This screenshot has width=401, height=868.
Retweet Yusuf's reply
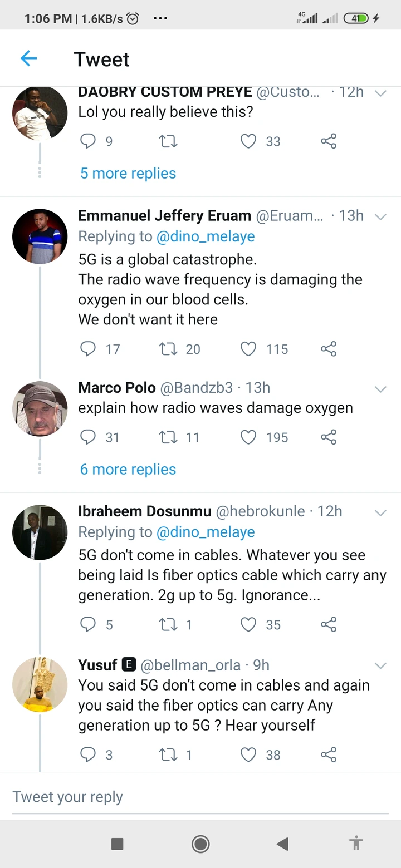pos(167,755)
